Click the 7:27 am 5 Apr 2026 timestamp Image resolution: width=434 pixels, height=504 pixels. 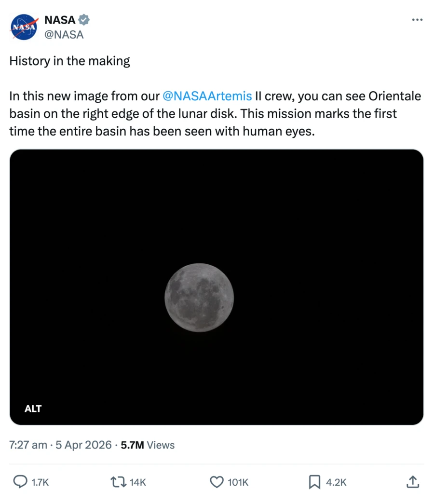tap(60, 445)
